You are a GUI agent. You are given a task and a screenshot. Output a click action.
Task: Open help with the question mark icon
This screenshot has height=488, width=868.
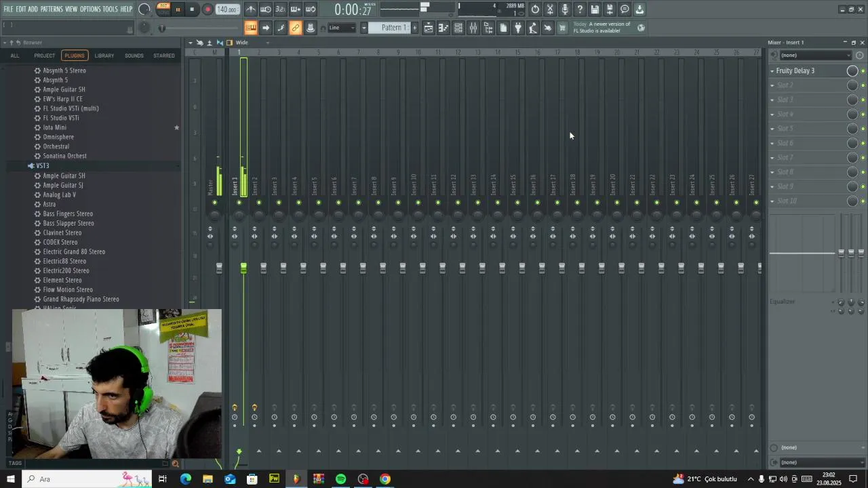pos(580,9)
